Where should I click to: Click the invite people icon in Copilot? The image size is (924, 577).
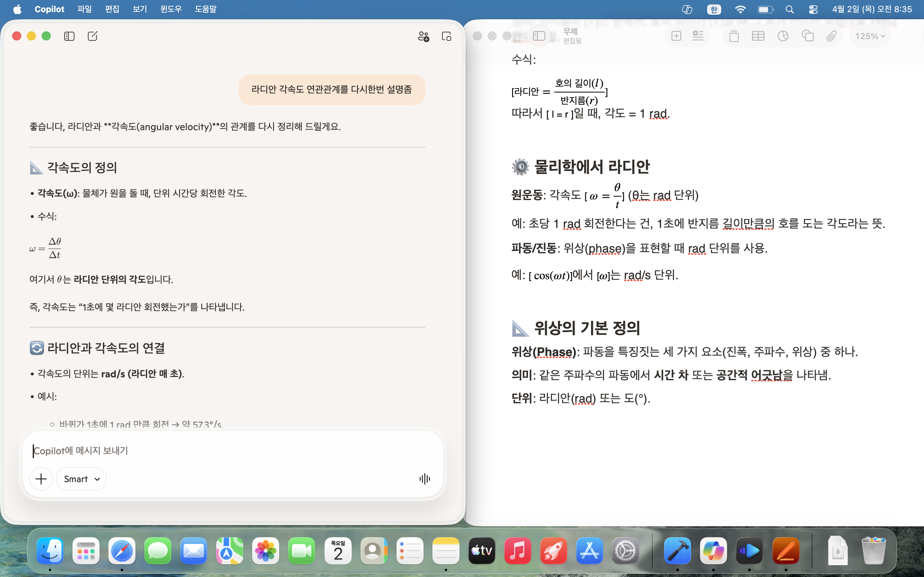pyautogui.click(x=424, y=36)
